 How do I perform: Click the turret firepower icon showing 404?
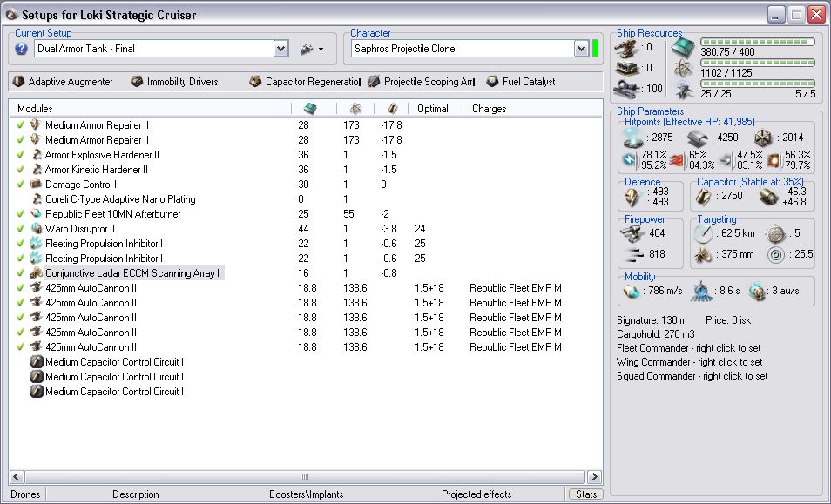point(631,233)
